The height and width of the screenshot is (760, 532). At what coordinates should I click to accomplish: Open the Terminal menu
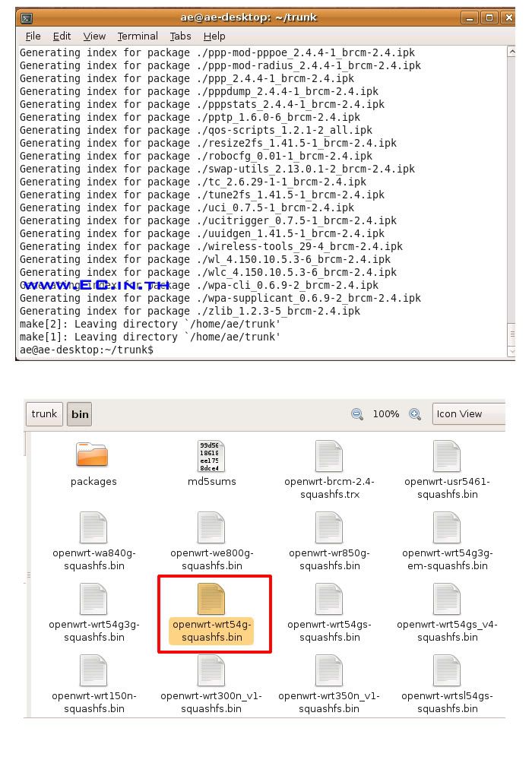pyautogui.click(x=138, y=36)
